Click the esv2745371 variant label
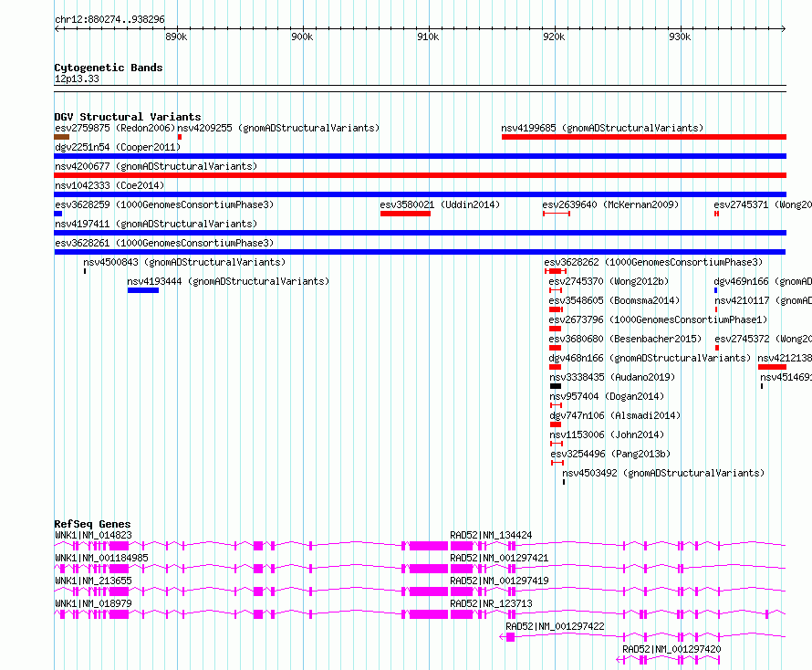The image size is (812, 670). (x=763, y=204)
